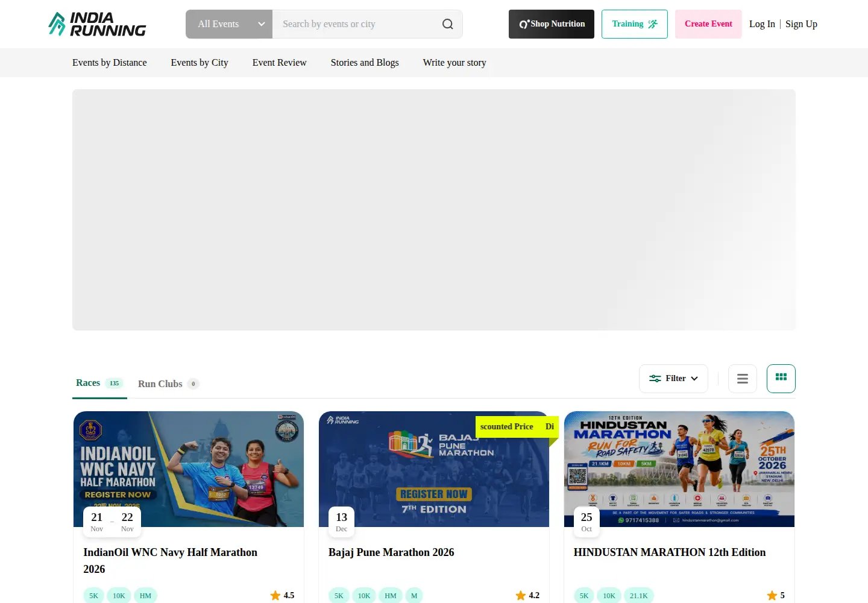Click the 13 Dec date badge
The image size is (868, 603).
pyautogui.click(x=341, y=522)
